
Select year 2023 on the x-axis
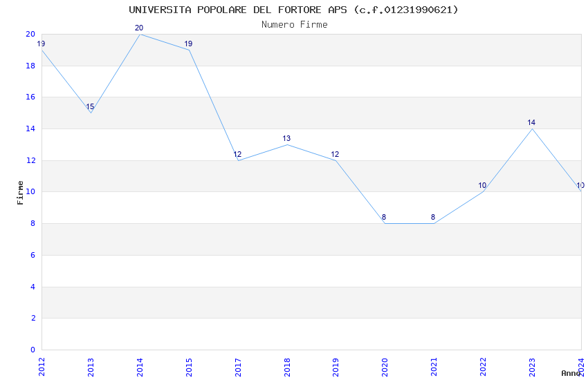533,367
